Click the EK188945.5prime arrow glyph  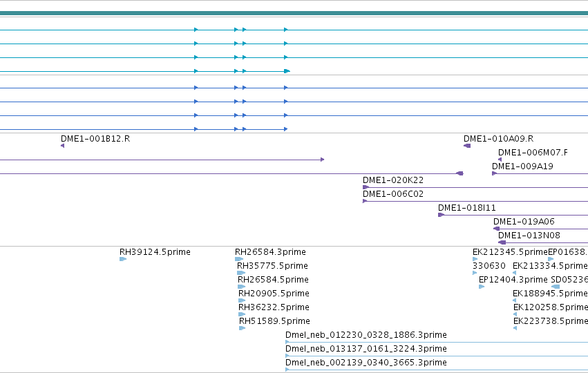point(515,300)
